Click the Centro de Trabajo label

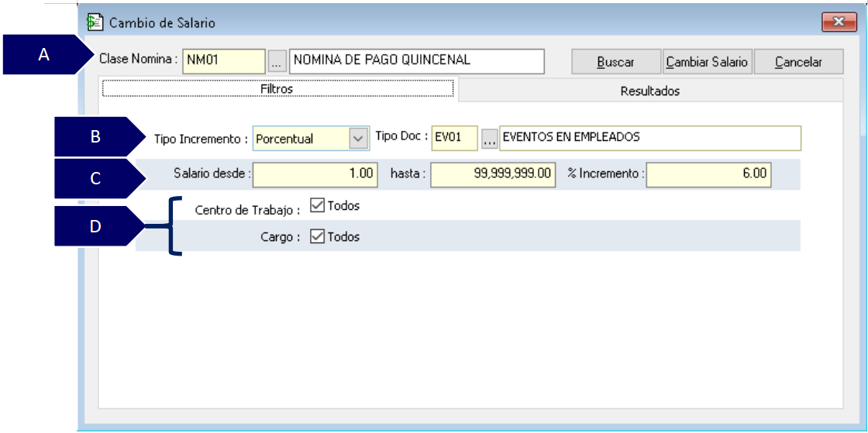(x=247, y=210)
